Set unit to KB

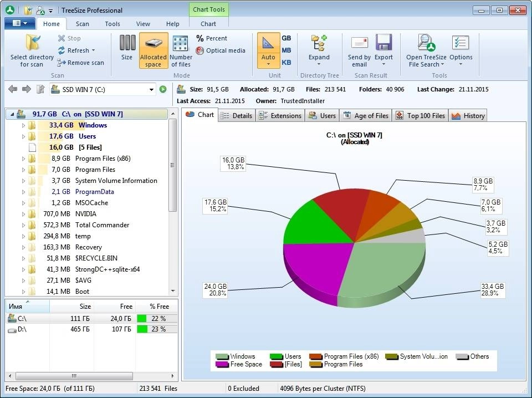pos(287,63)
